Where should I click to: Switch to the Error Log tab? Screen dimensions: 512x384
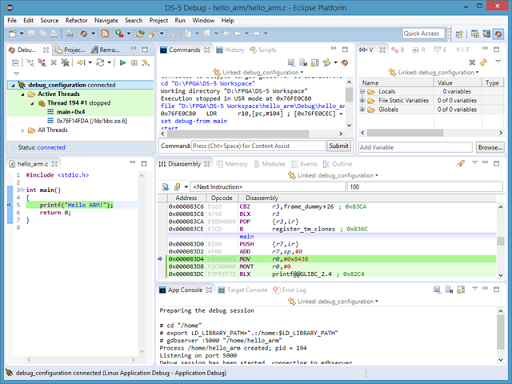click(x=290, y=290)
